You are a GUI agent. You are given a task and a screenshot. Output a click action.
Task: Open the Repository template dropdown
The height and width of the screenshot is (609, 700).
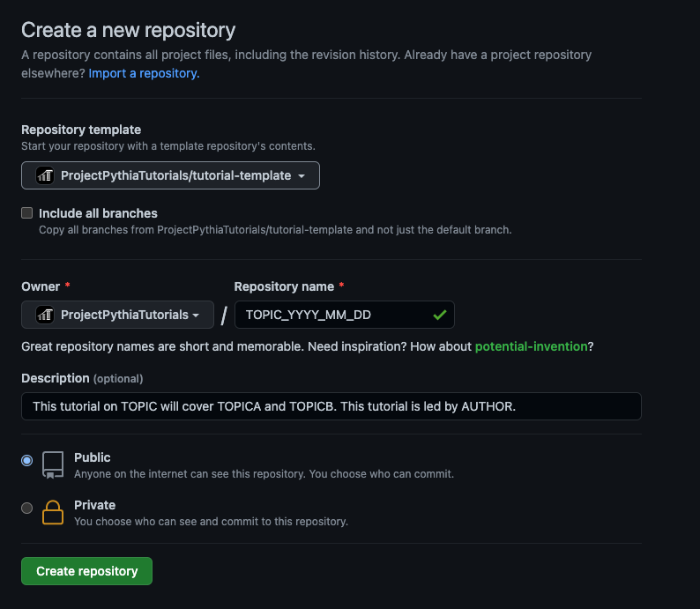[x=170, y=175]
